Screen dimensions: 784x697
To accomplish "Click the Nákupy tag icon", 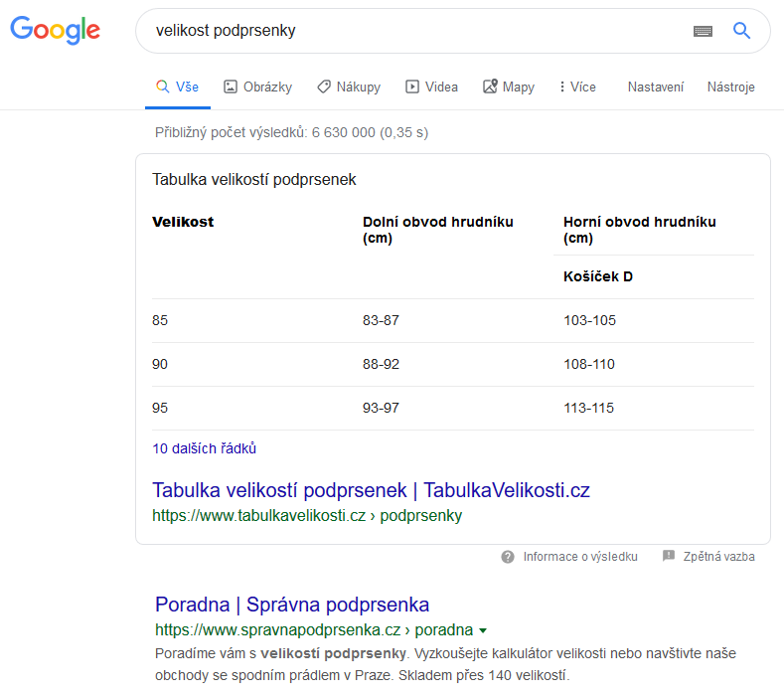I will click(x=324, y=87).
